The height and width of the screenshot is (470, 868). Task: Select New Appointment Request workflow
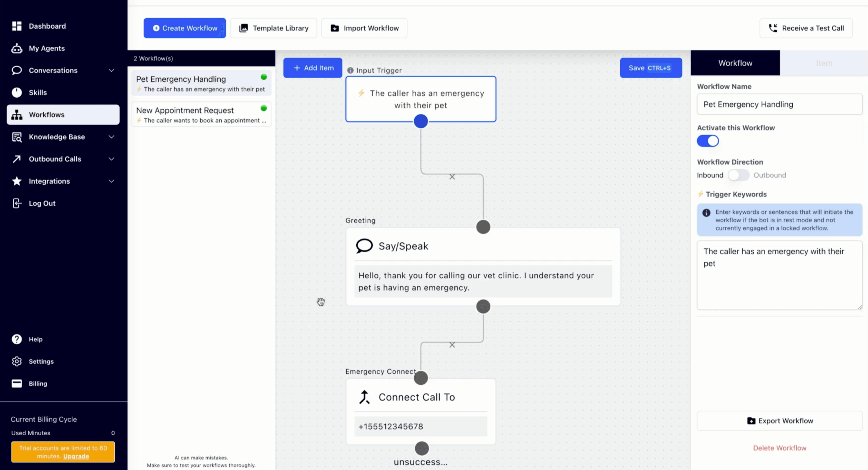tap(202, 115)
